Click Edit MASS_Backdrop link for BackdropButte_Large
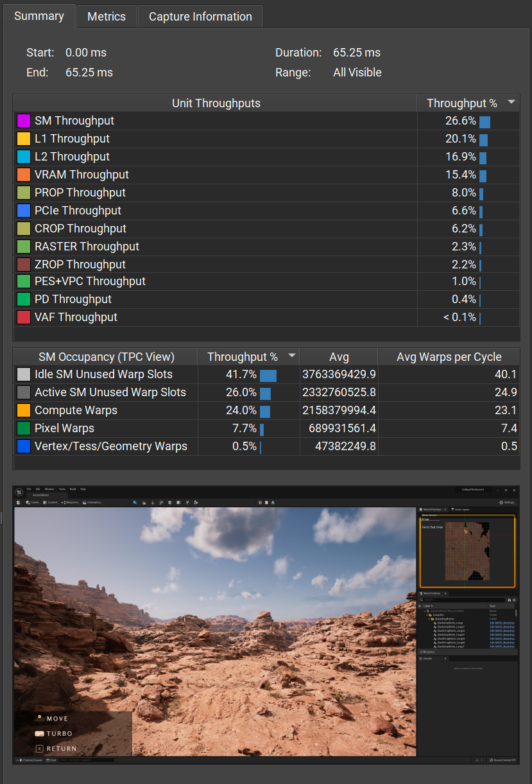Image resolution: width=532 pixels, height=784 pixels. pyautogui.click(x=504, y=623)
